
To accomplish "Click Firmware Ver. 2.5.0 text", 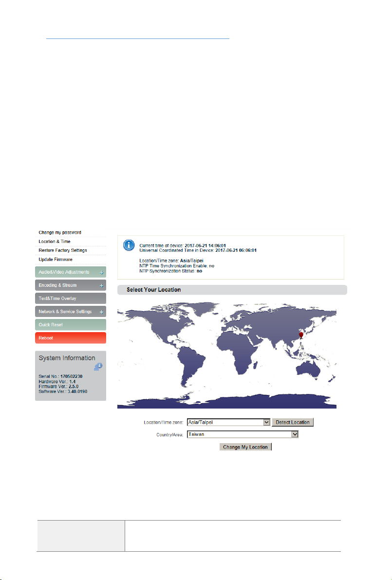I will point(58,386).
